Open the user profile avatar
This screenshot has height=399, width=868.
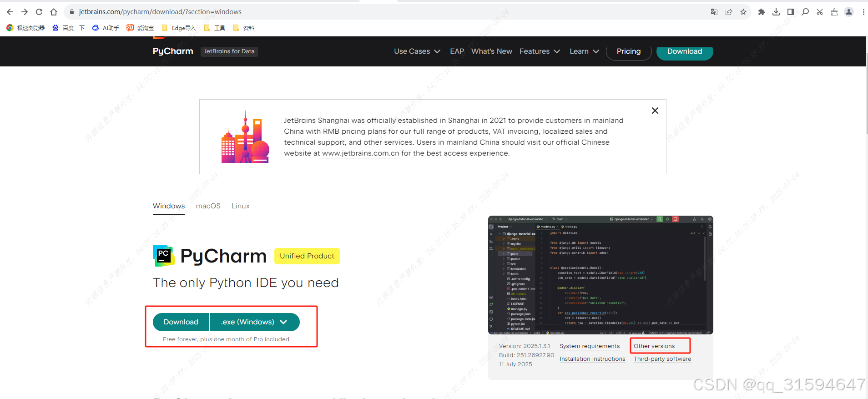click(849, 12)
